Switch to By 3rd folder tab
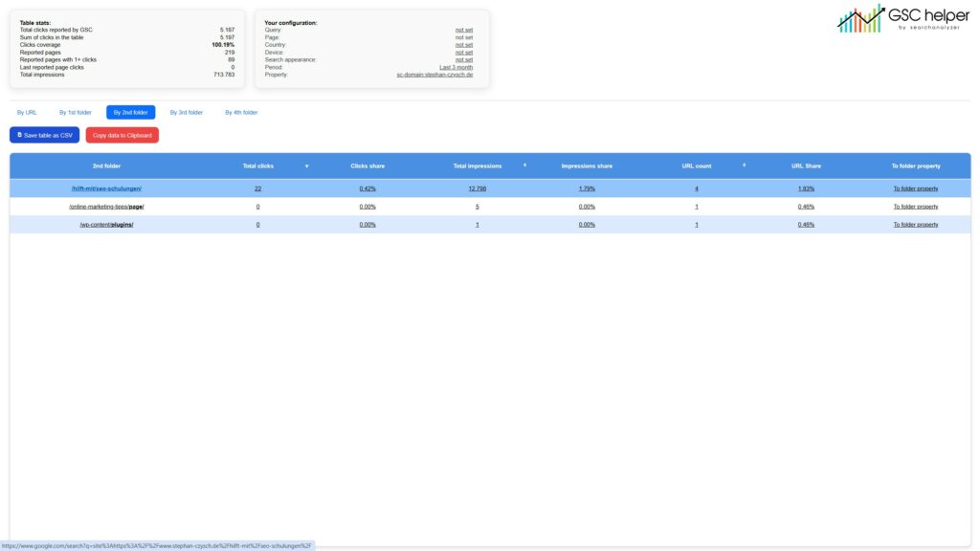This screenshot has height=551, width=980. (x=187, y=113)
